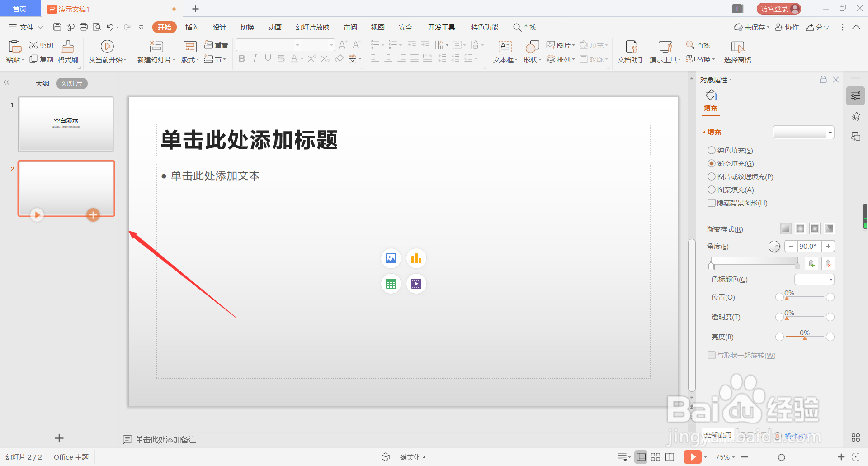The width and height of the screenshot is (868, 466).
Task: Click the guest login button
Action: pos(779,9)
